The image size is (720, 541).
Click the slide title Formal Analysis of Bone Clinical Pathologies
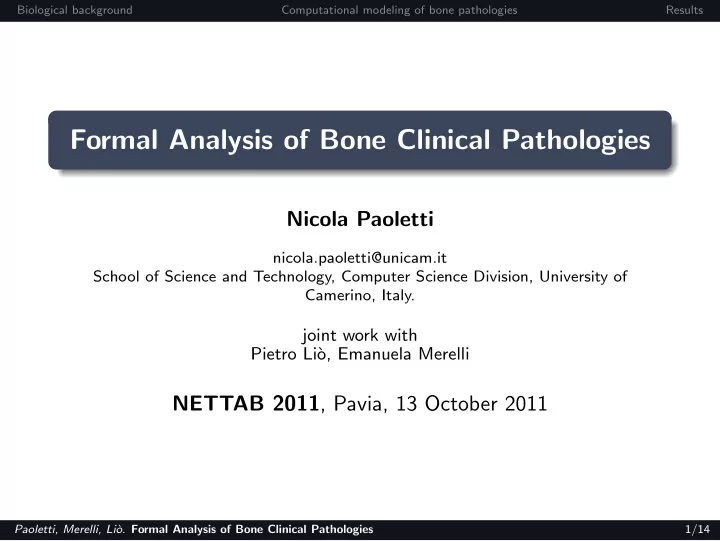point(360,140)
